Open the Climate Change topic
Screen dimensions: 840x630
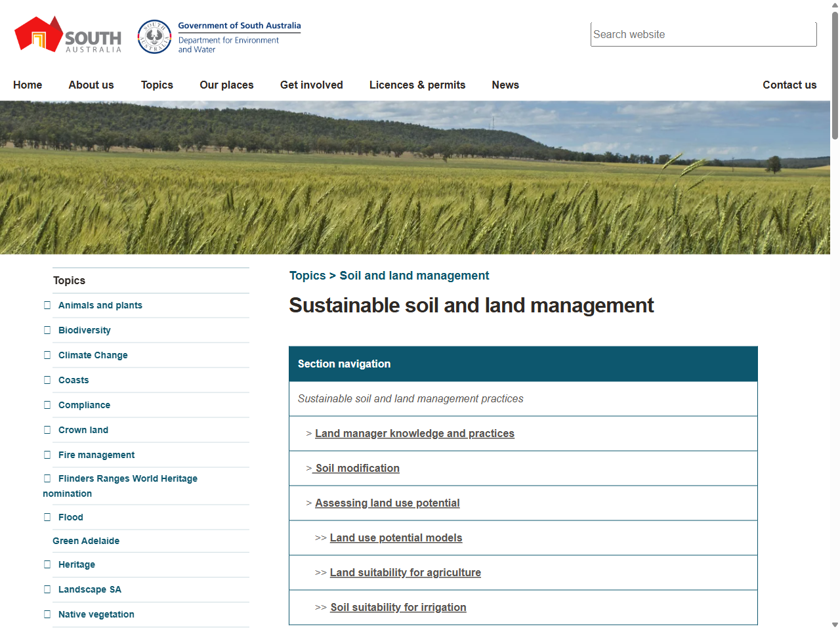click(x=93, y=355)
